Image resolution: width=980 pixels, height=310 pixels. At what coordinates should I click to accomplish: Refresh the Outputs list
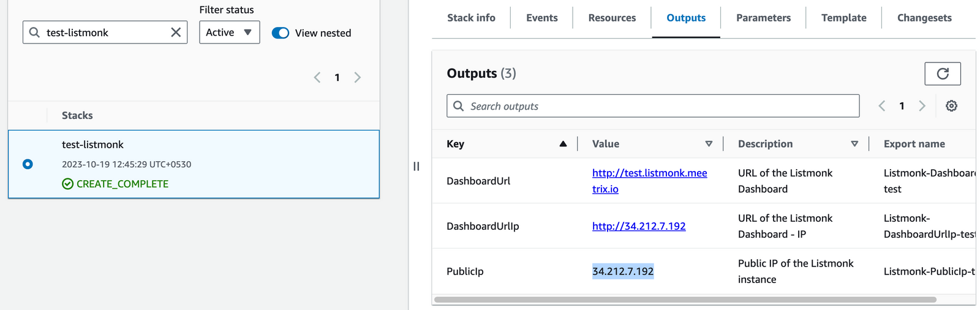[943, 74]
